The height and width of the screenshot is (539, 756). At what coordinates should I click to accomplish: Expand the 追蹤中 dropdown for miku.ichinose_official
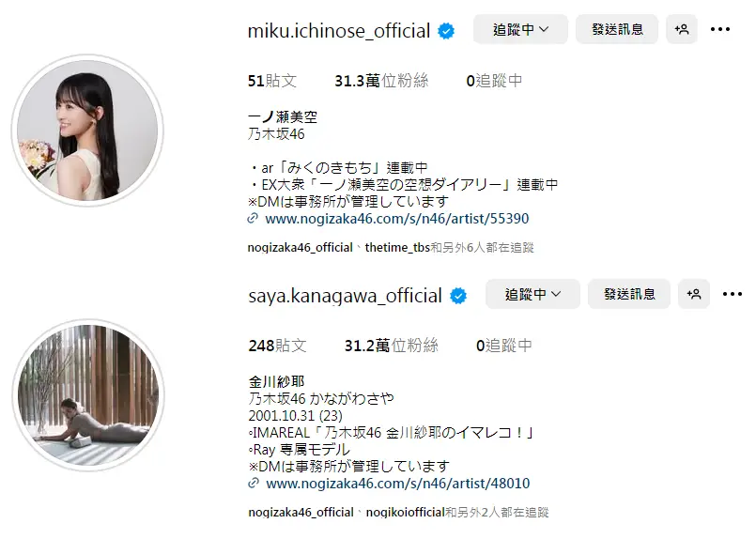520,29
